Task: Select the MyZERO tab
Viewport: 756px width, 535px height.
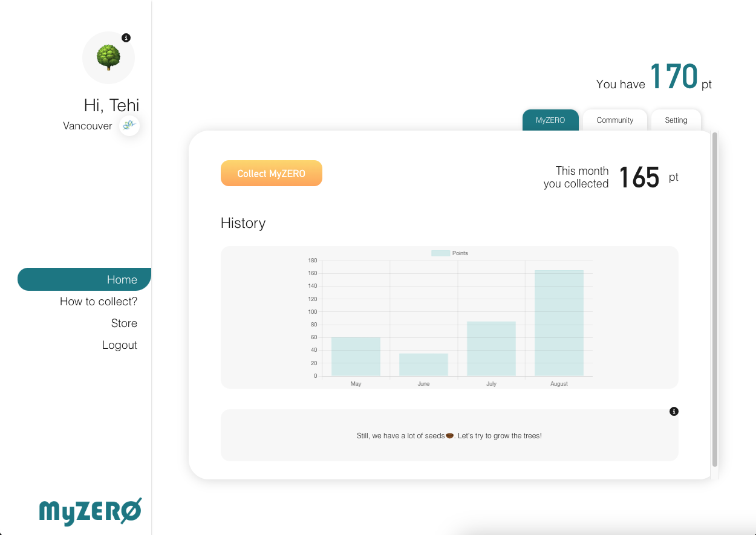Action: 550,120
